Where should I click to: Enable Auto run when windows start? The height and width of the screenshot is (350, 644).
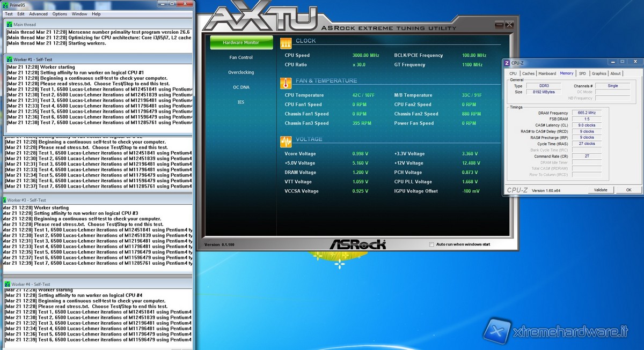coord(431,244)
